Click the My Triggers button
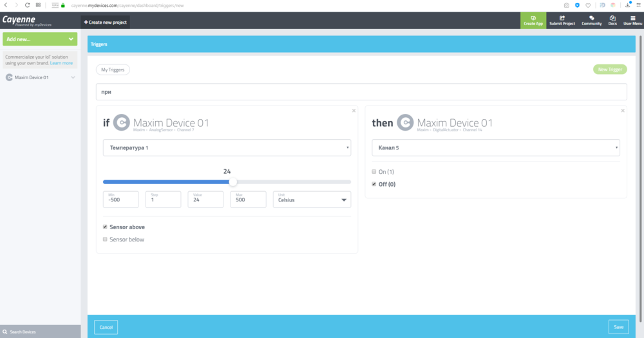Viewport: 644px width, 338px height. tap(113, 70)
